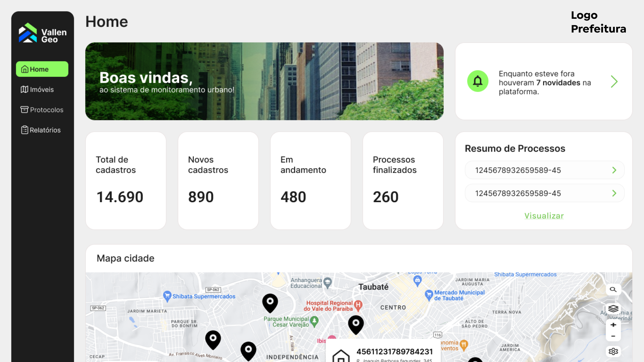Click the Visualizar link
The height and width of the screenshot is (362, 644).
(544, 216)
